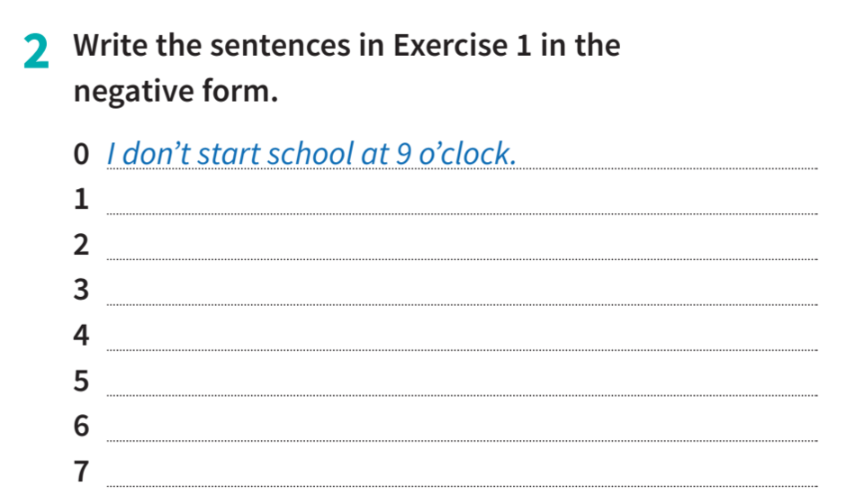The width and height of the screenshot is (846, 504).
Task: Click the large teal exercise number 2
Action: [x=36, y=52]
